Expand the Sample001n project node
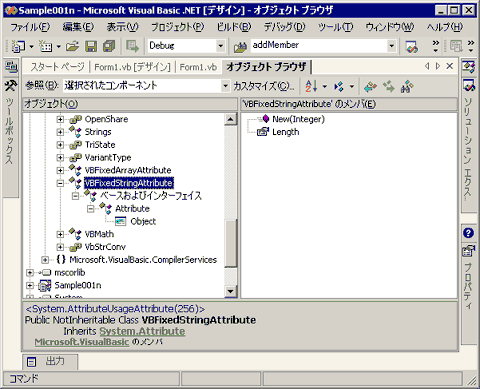The width and height of the screenshot is (480, 389). (30, 285)
